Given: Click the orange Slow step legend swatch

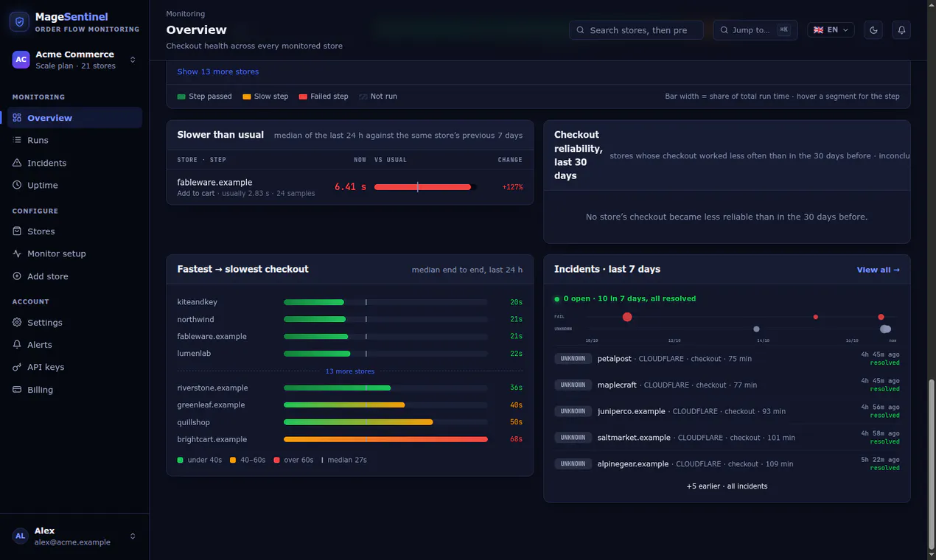Looking at the screenshot, I should pos(247,97).
